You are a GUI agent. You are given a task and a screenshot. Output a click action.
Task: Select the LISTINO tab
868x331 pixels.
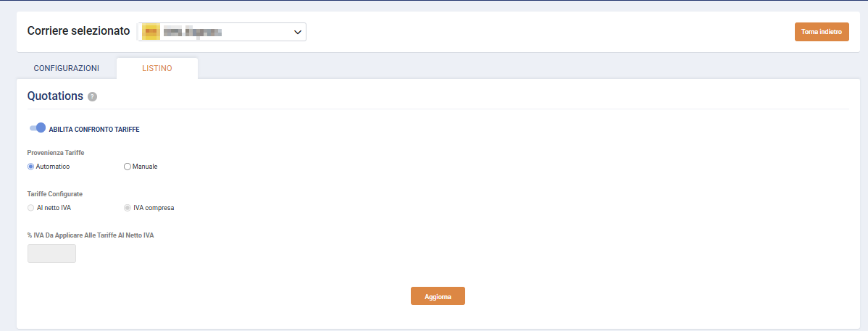157,68
